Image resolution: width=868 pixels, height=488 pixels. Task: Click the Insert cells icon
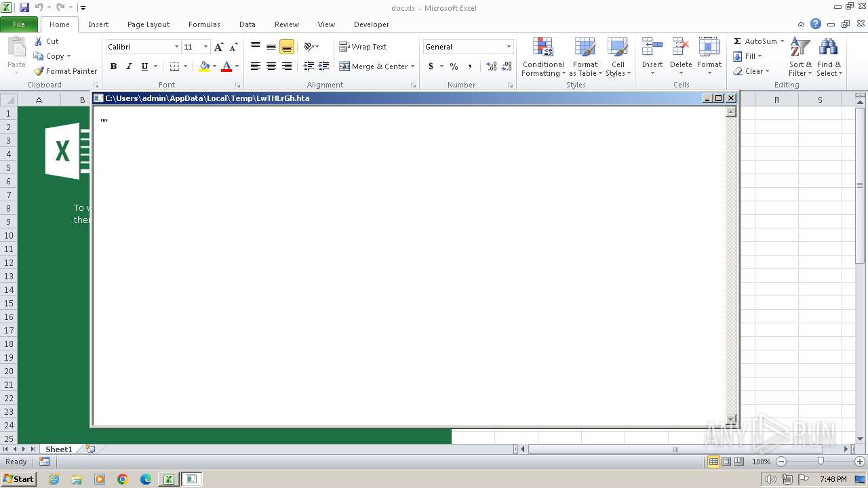tap(652, 47)
